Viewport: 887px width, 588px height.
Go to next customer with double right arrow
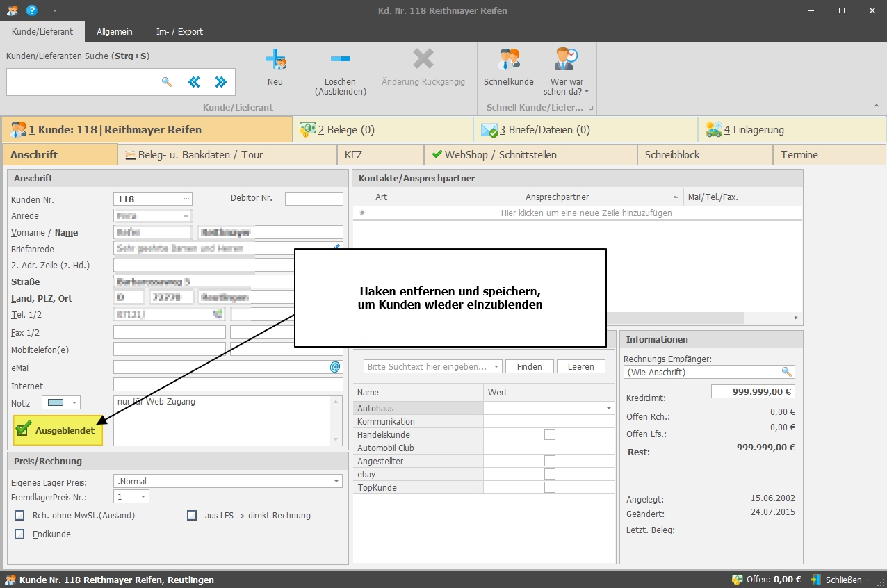click(x=220, y=82)
